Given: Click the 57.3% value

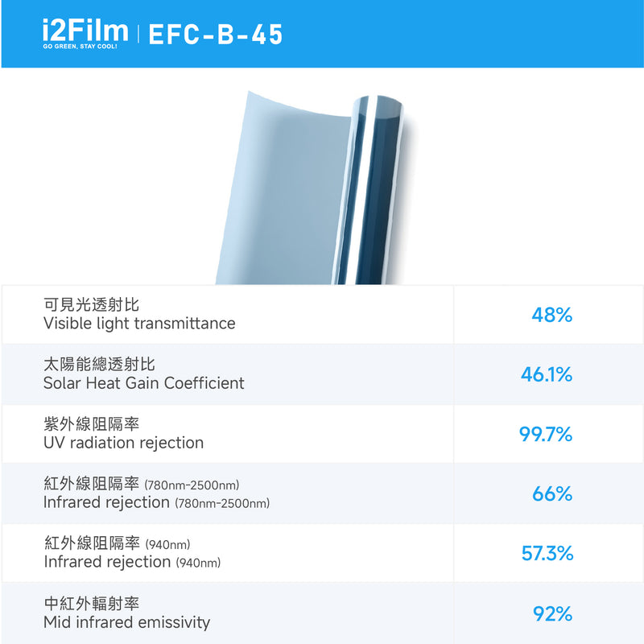Looking at the screenshot, I should click(547, 554).
